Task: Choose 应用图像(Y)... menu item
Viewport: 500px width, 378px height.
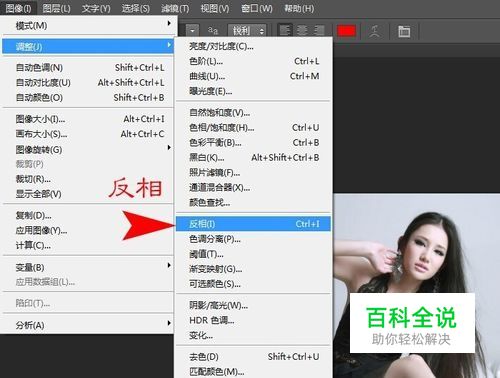Action: pos(88,230)
